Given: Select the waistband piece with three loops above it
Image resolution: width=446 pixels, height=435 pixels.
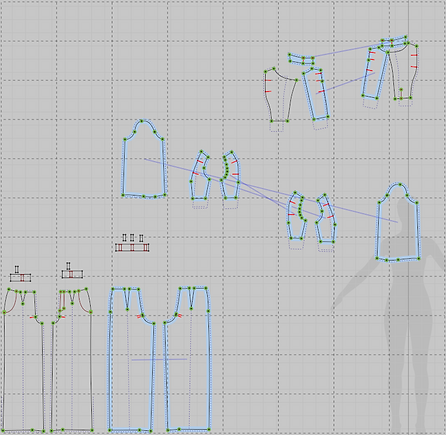Looking at the screenshot, I should point(132,247).
